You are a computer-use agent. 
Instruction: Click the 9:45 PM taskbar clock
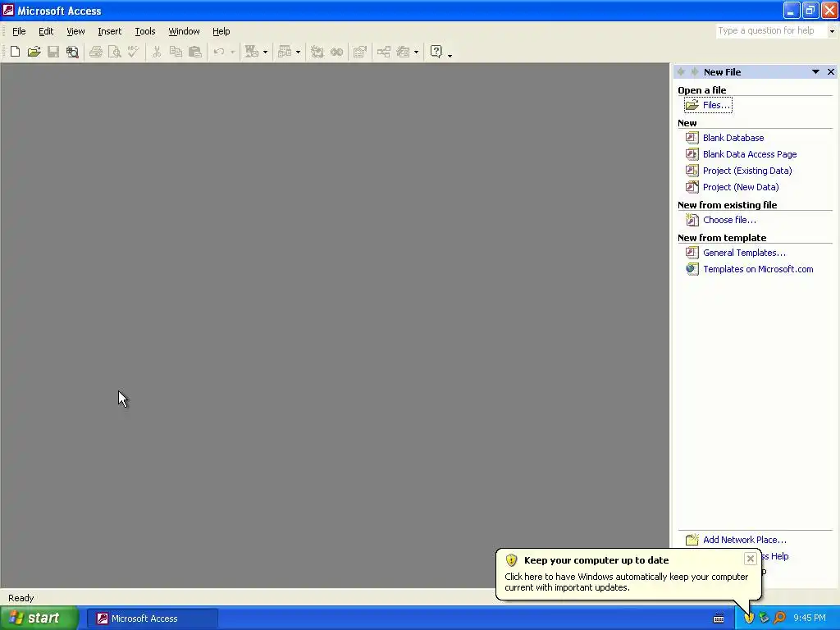(809, 619)
